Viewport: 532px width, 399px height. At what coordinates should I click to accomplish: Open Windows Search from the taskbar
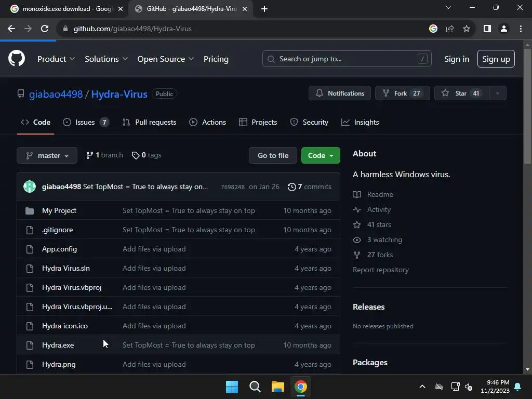click(255, 387)
